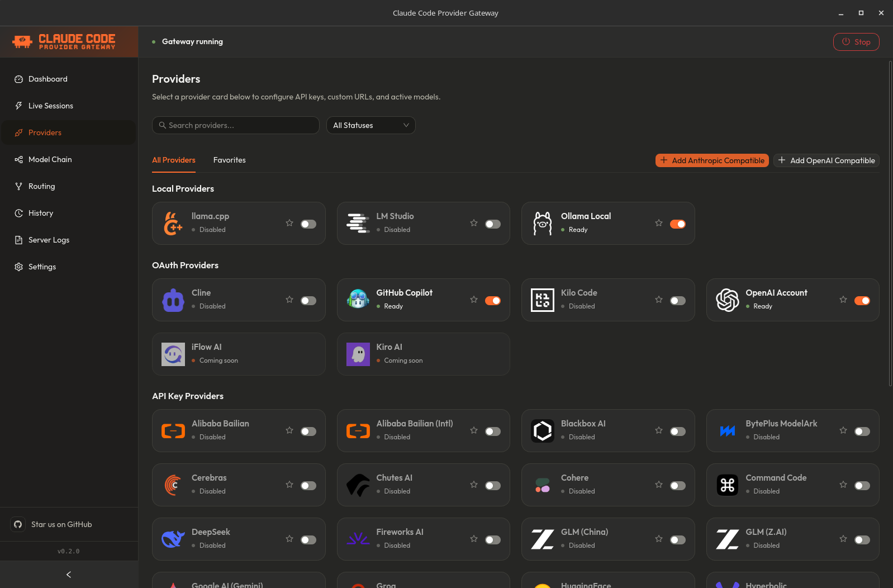Click the v0.2.0 version text
893x588 pixels.
tap(69, 551)
